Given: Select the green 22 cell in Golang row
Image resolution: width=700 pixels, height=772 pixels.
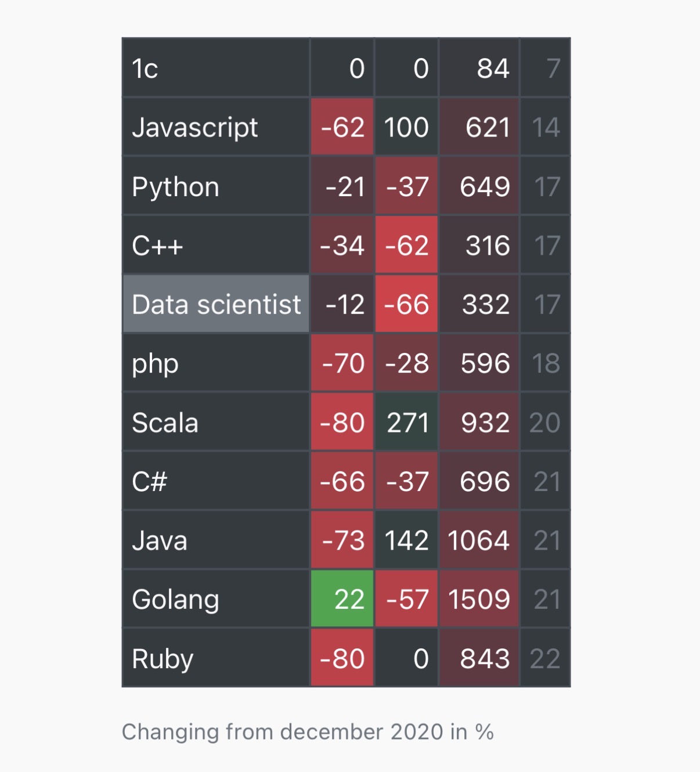Looking at the screenshot, I should click(342, 599).
